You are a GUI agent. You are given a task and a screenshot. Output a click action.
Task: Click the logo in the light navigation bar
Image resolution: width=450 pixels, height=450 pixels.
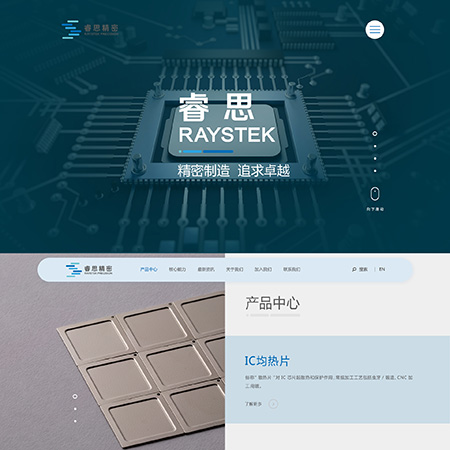tap(89, 269)
